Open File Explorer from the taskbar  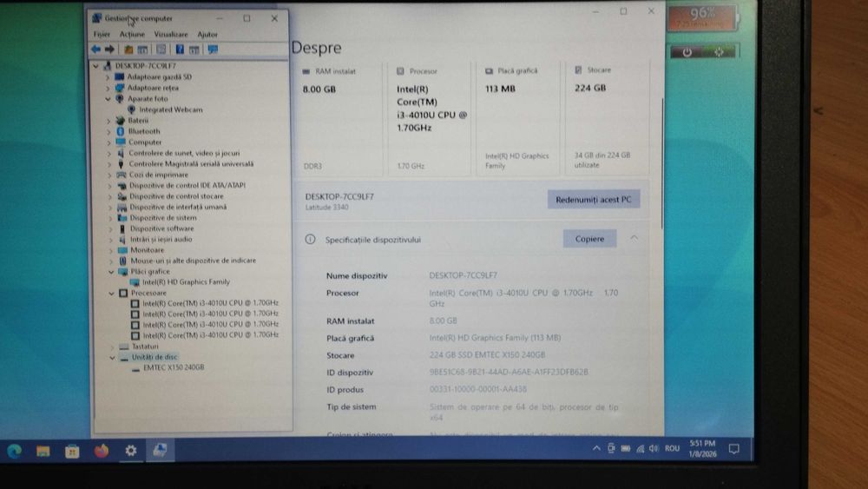point(43,451)
